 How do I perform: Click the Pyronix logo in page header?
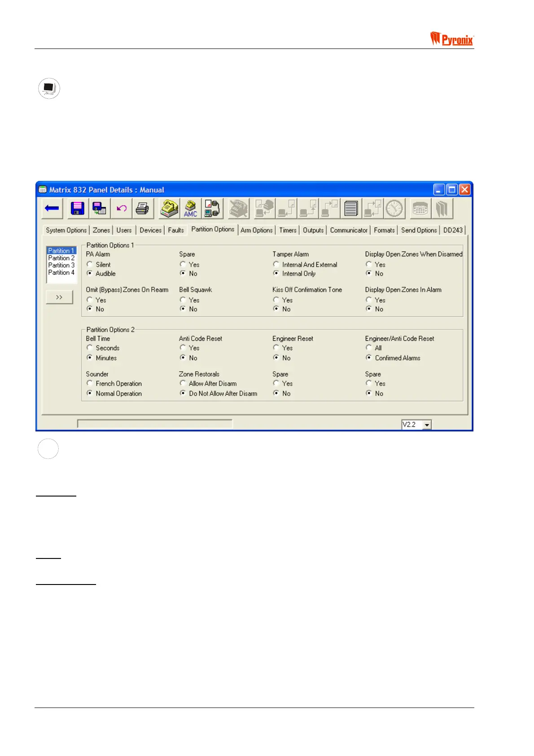pyautogui.click(x=452, y=39)
